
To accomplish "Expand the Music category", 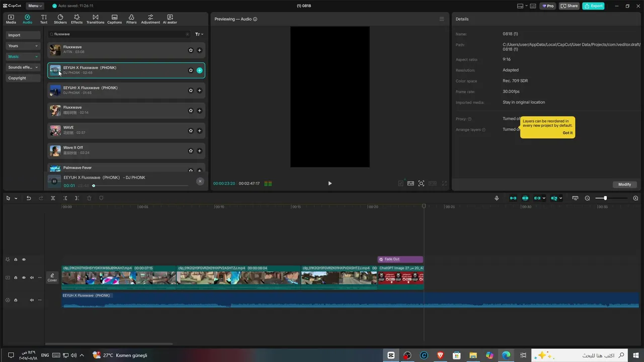I will coord(23,56).
